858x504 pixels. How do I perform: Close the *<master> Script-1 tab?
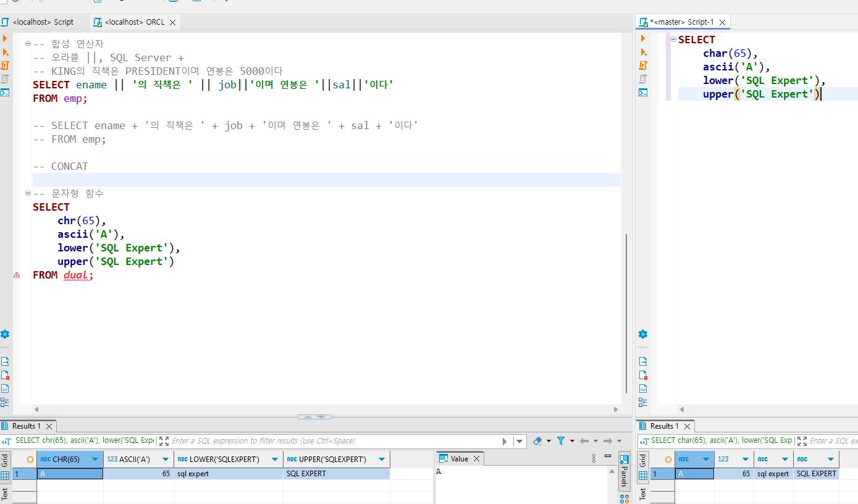(721, 22)
